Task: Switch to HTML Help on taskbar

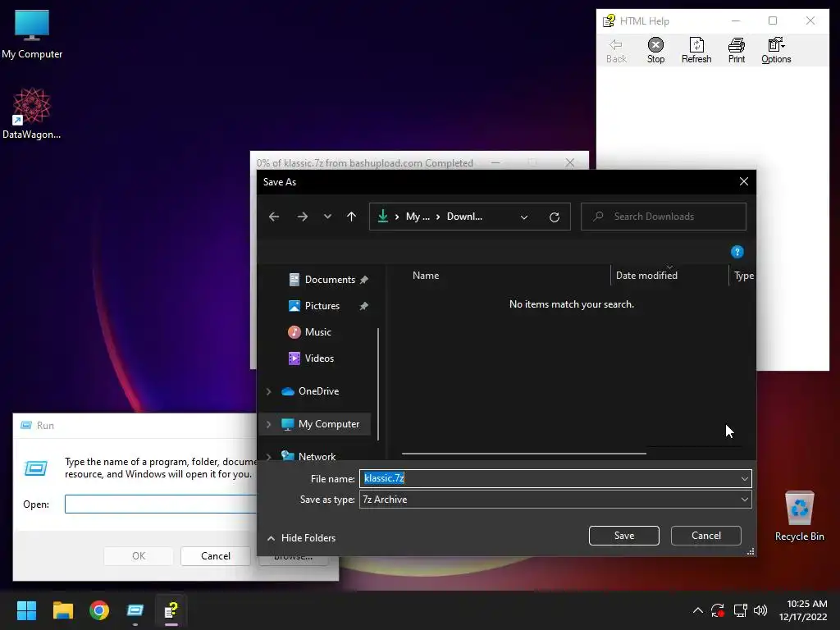Action: pos(171,610)
